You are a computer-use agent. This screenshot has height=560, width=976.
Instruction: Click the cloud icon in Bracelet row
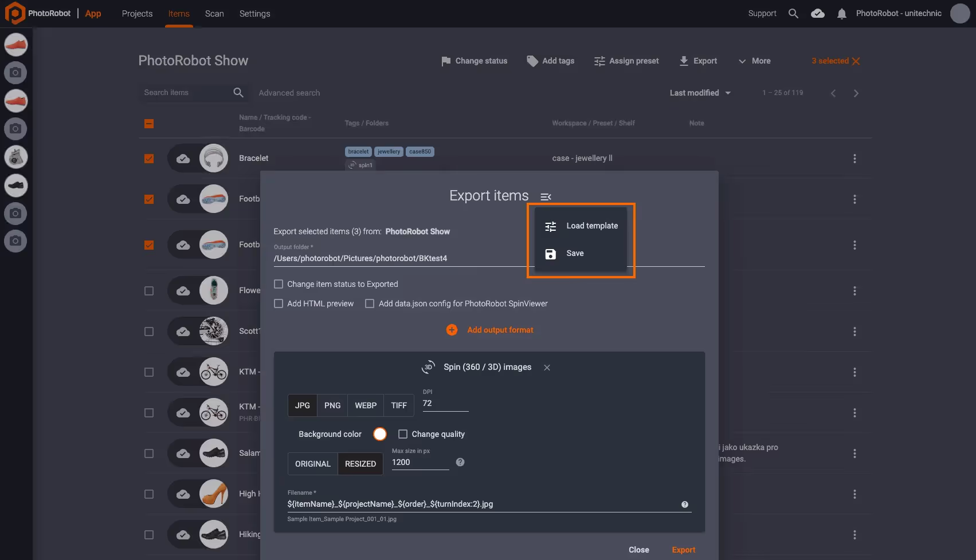183,159
